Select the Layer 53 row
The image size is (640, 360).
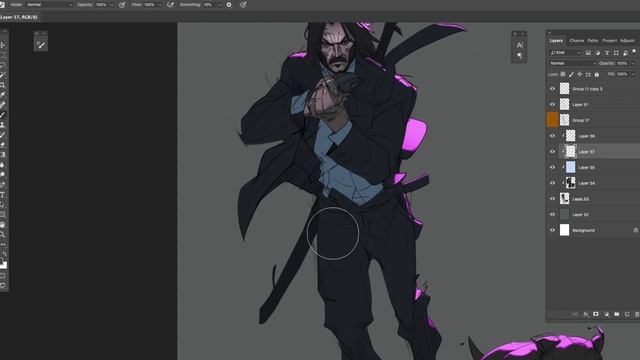click(593, 199)
